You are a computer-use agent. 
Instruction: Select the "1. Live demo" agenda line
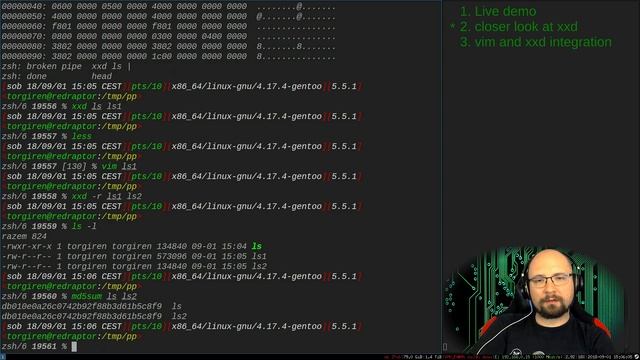click(498, 11)
